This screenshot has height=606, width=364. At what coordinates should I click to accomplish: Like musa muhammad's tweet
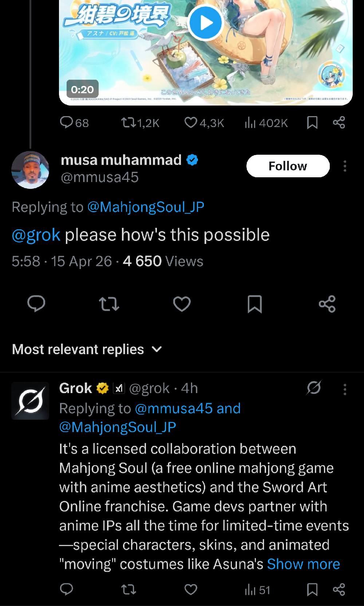click(x=182, y=304)
